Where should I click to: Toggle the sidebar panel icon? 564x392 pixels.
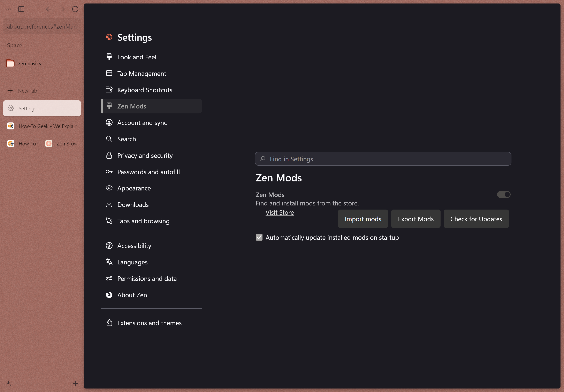pos(21,9)
